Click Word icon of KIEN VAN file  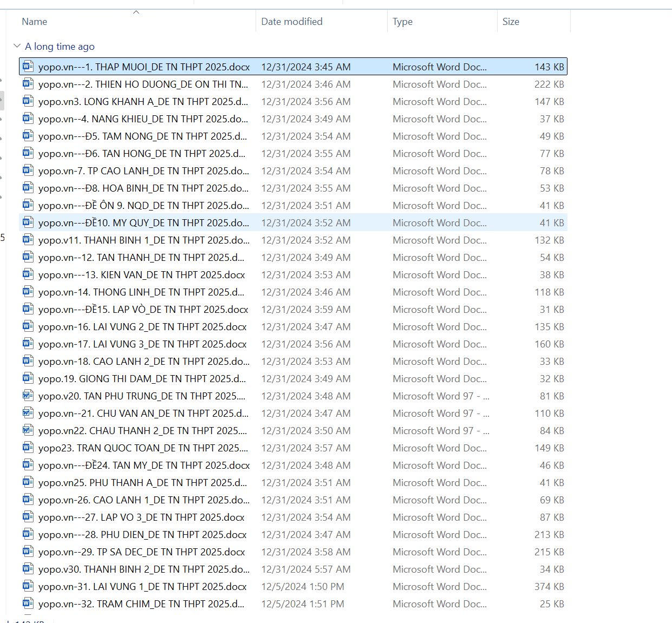click(x=28, y=274)
